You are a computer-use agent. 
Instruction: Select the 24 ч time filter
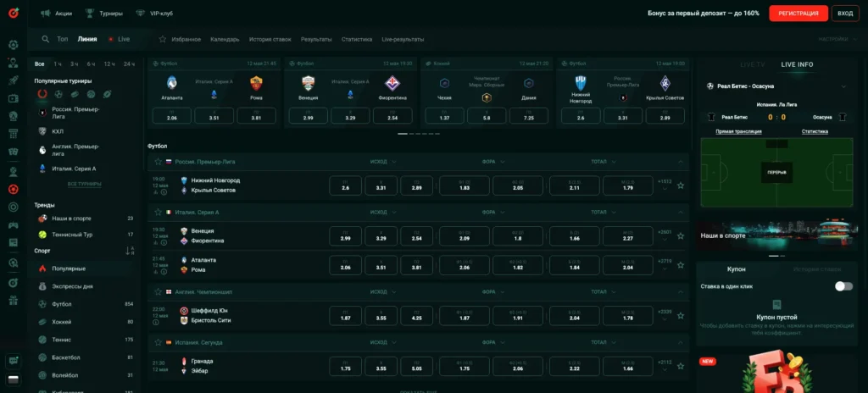pos(129,64)
